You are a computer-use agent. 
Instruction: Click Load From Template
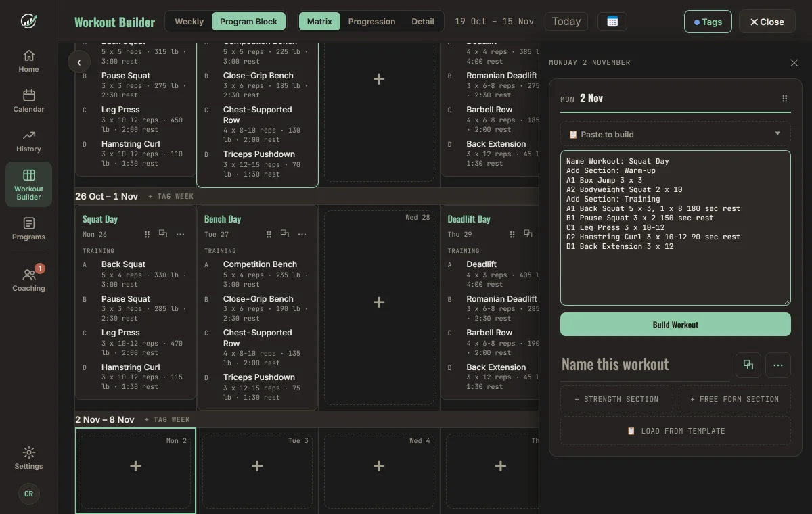(675, 431)
